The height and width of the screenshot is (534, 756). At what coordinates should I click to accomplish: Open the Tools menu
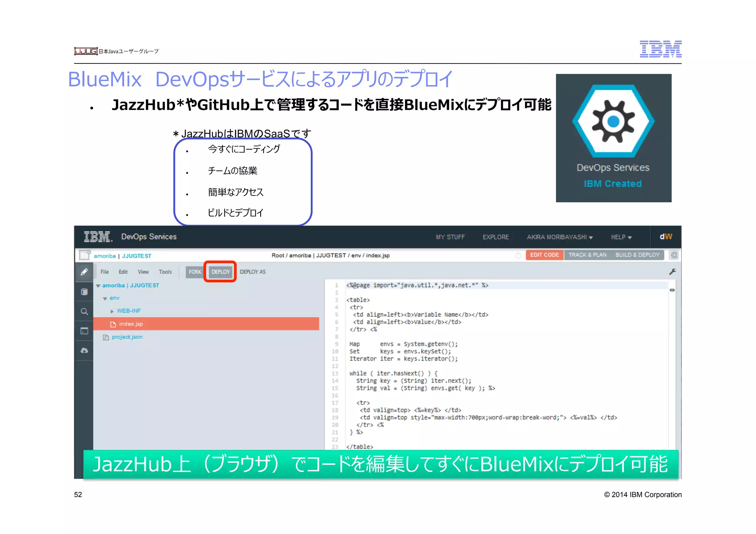tap(165, 272)
